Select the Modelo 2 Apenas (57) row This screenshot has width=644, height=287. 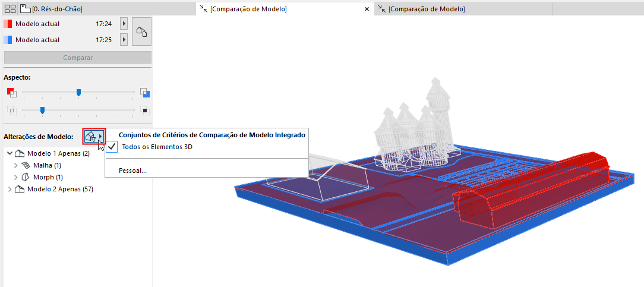(60, 190)
